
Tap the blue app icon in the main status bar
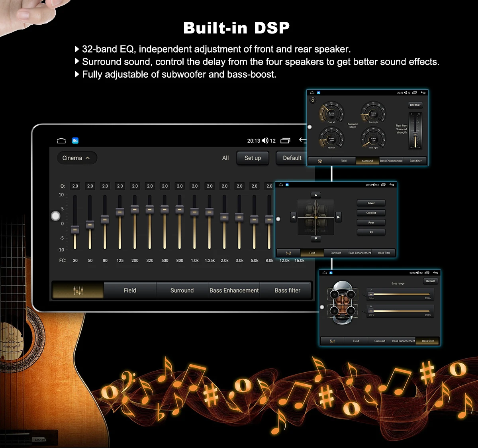(75, 141)
